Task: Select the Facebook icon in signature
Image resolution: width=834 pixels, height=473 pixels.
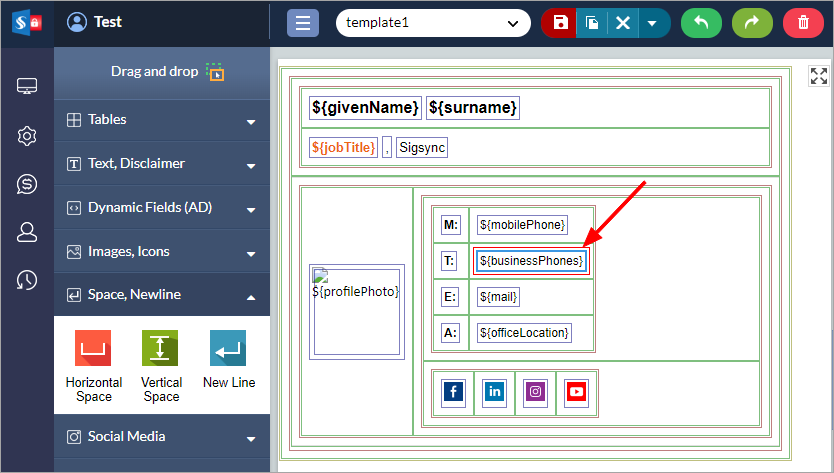Action: point(453,392)
